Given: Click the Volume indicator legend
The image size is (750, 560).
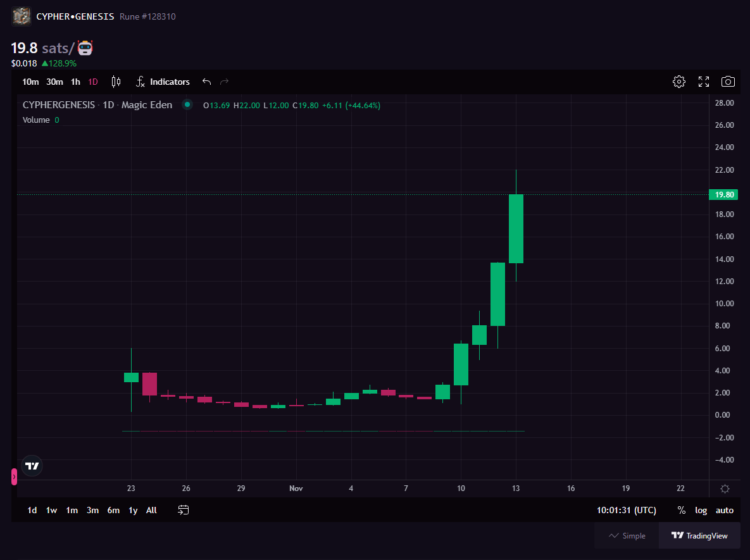Looking at the screenshot, I should [x=36, y=120].
